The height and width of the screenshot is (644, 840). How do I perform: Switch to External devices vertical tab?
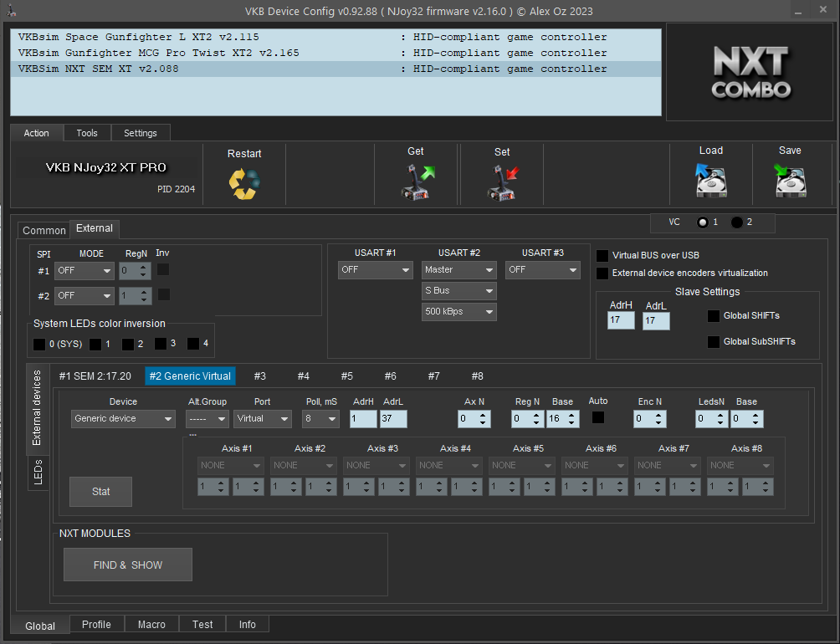[x=37, y=408]
